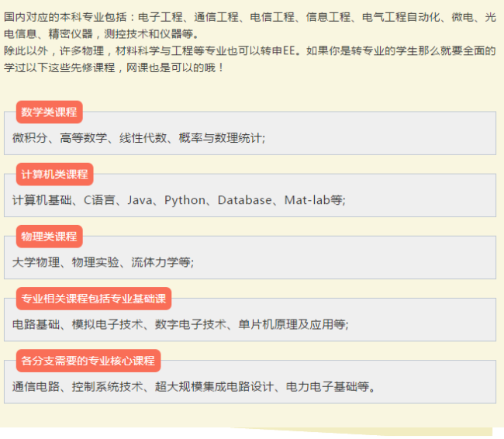Click the 专业相关课程包括专业基础课 label
The height and width of the screenshot is (439, 504).
pos(94,299)
